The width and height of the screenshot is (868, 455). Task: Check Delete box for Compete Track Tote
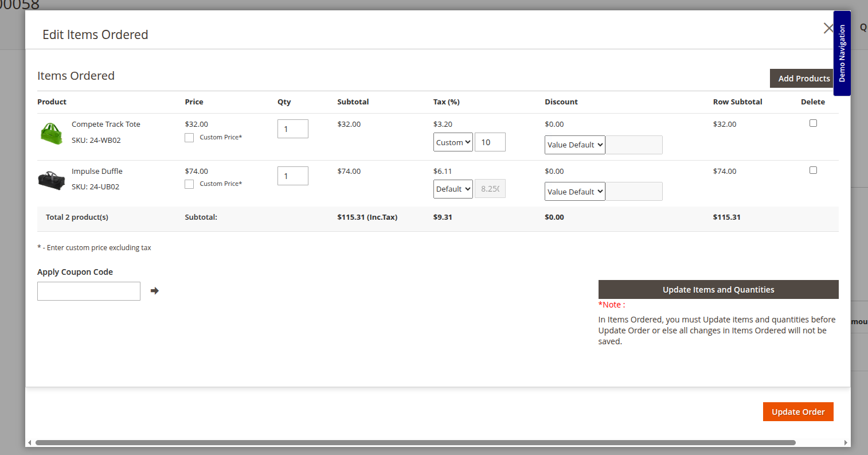[x=813, y=123]
